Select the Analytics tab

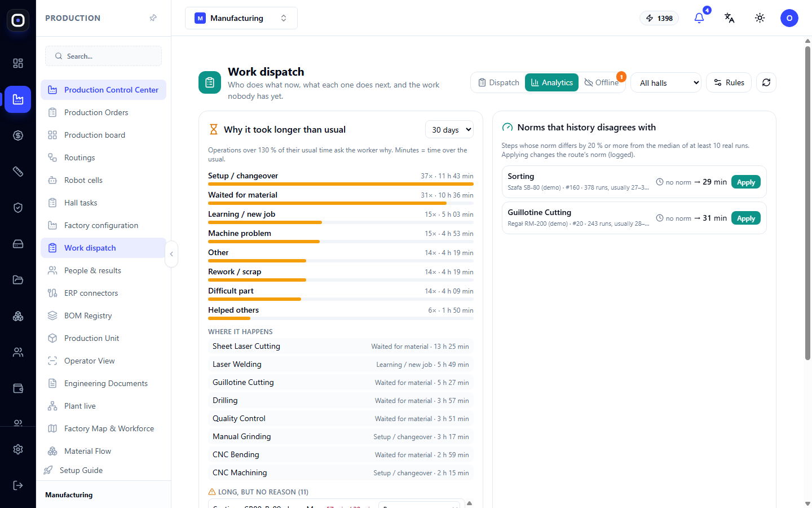[x=551, y=82]
